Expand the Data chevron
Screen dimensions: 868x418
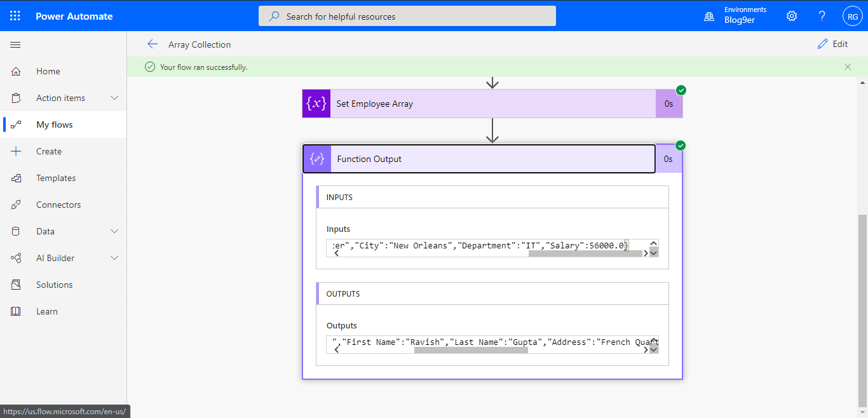point(115,231)
